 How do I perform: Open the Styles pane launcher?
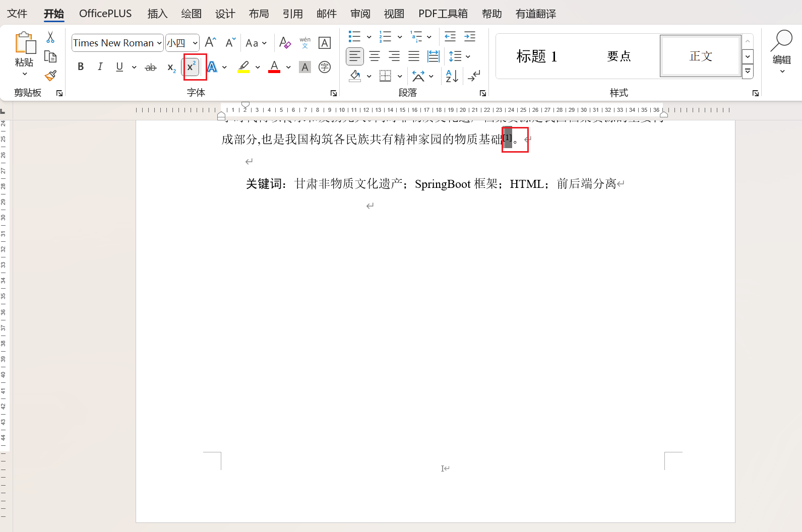tap(755, 93)
